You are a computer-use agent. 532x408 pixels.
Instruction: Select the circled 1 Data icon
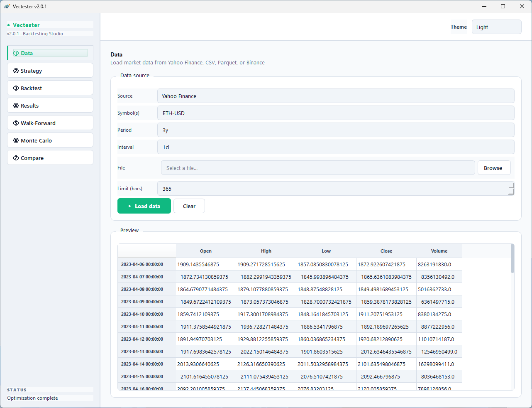pyautogui.click(x=17, y=53)
